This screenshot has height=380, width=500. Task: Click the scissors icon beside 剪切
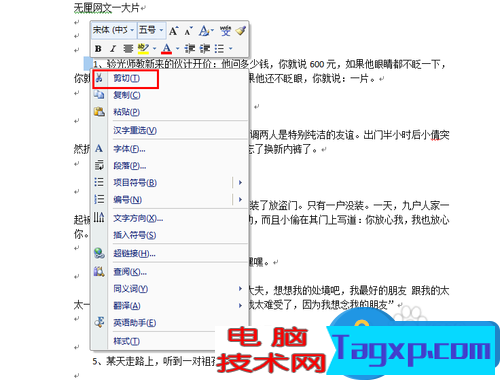tap(99, 79)
